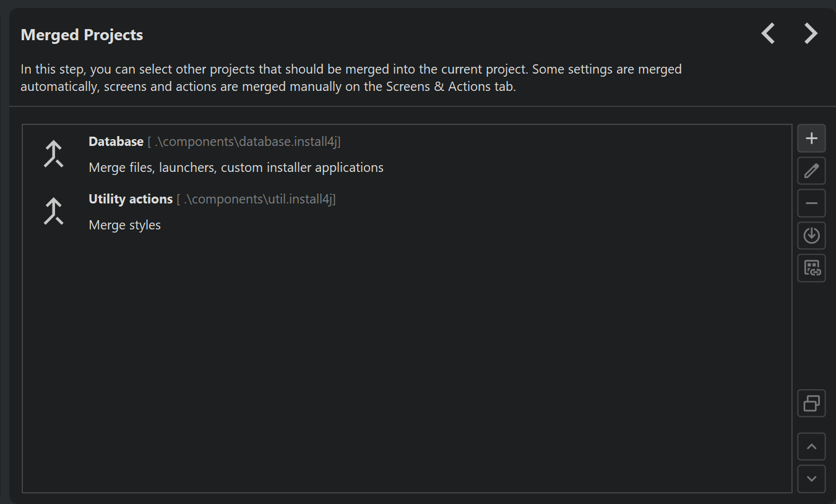Click the Merged Projects heading
This screenshot has width=836, height=504.
[x=82, y=35]
